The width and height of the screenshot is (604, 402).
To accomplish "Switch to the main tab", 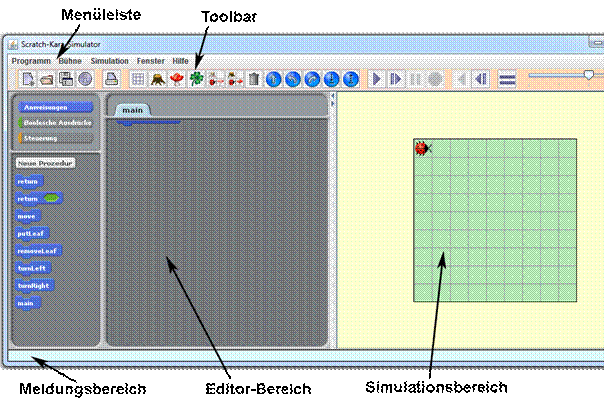I will click(133, 109).
